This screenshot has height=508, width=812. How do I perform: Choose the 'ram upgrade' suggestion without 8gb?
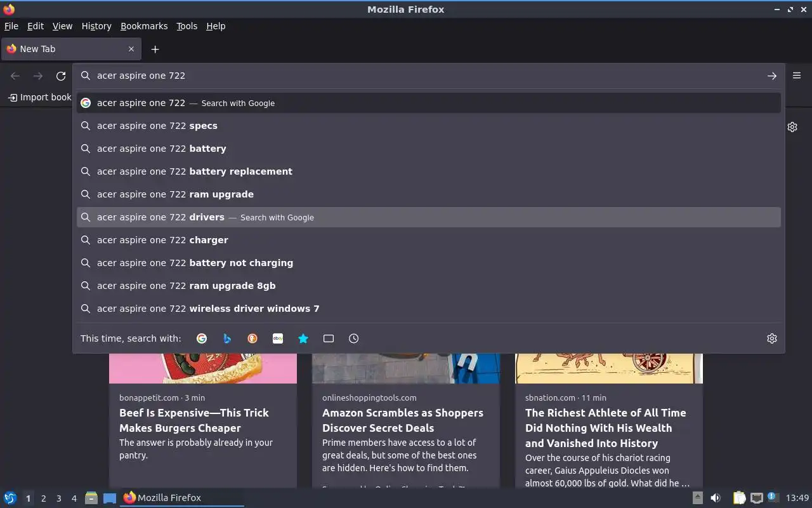coord(429,194)
